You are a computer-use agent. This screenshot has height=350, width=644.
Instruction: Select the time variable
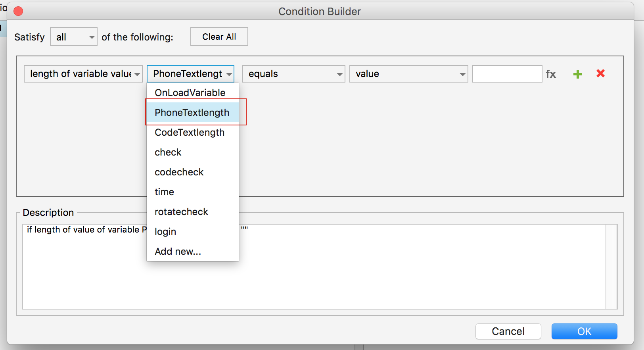(165, 192)
